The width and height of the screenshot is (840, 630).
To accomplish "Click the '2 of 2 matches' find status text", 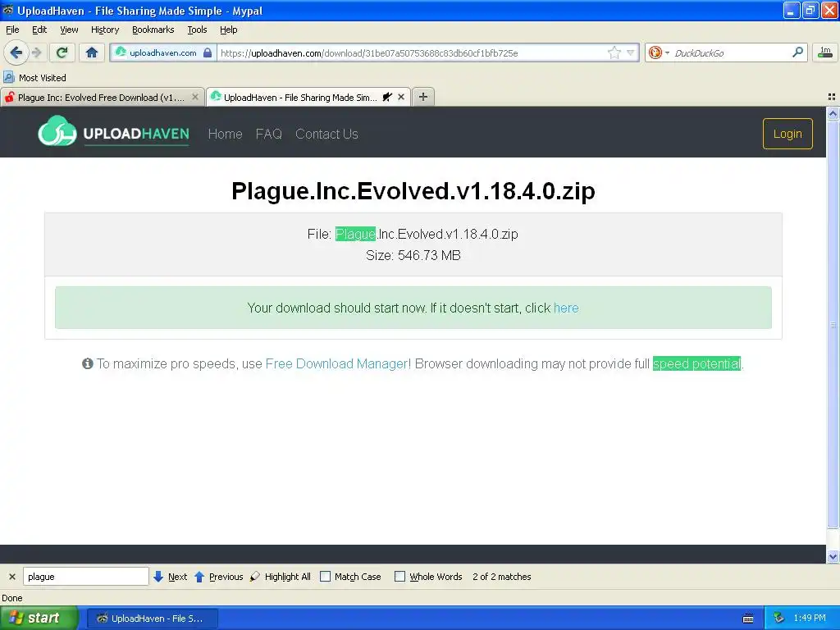I will point(501,577).
